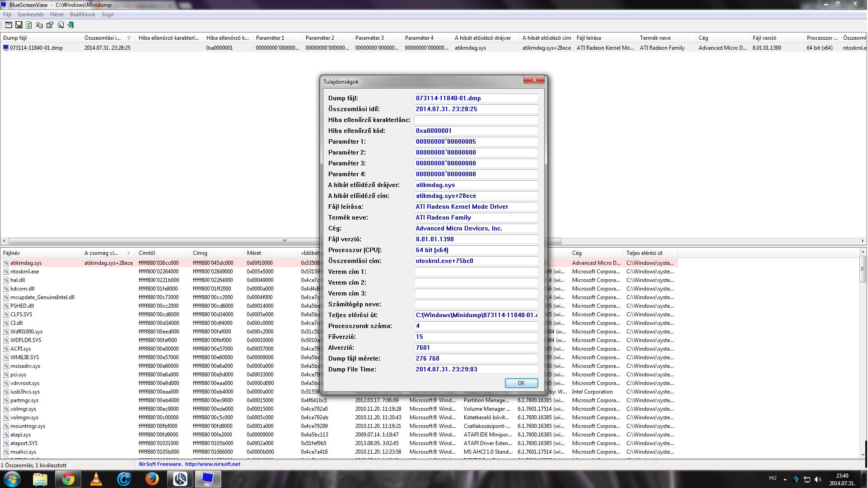Click the Dump fájl value field

coord(476,98)
